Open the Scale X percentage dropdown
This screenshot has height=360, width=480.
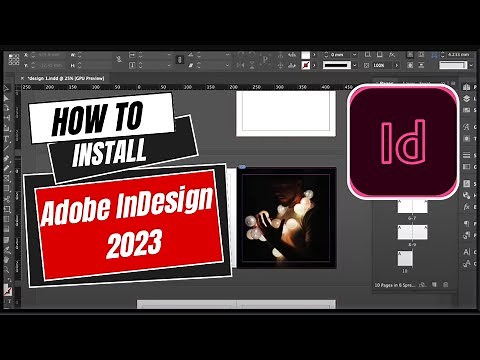coord(169,55)
